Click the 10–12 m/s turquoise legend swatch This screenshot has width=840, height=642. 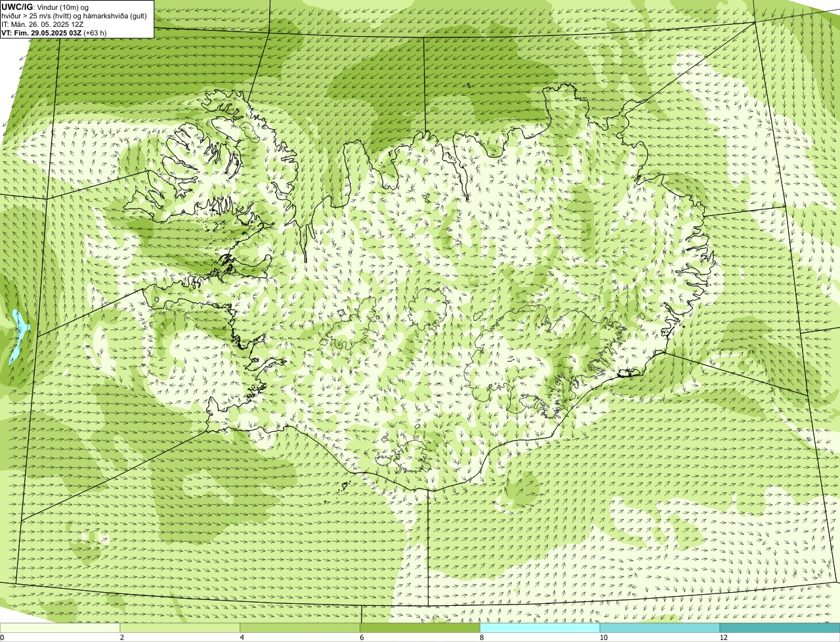[x=660, y=628]
